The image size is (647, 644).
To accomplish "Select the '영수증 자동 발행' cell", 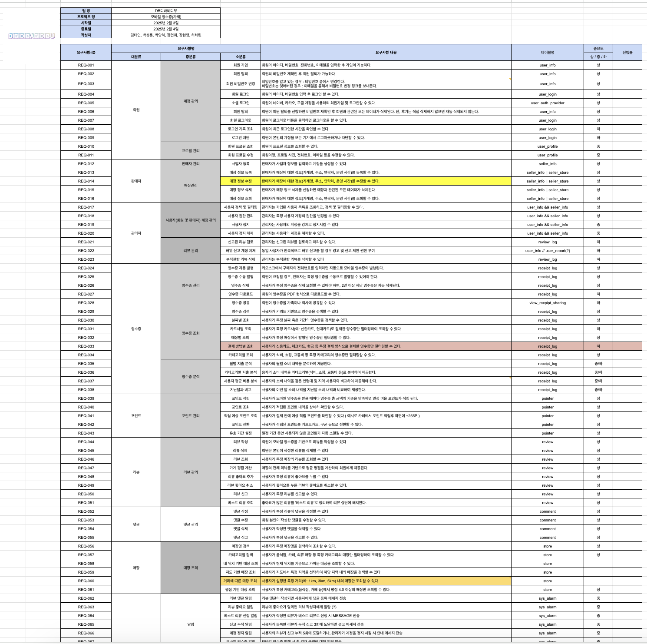I will point(241,268).
